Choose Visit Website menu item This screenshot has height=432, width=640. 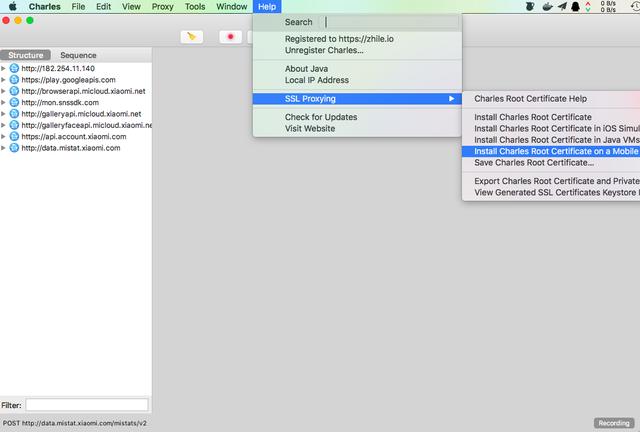click(357, 128)
